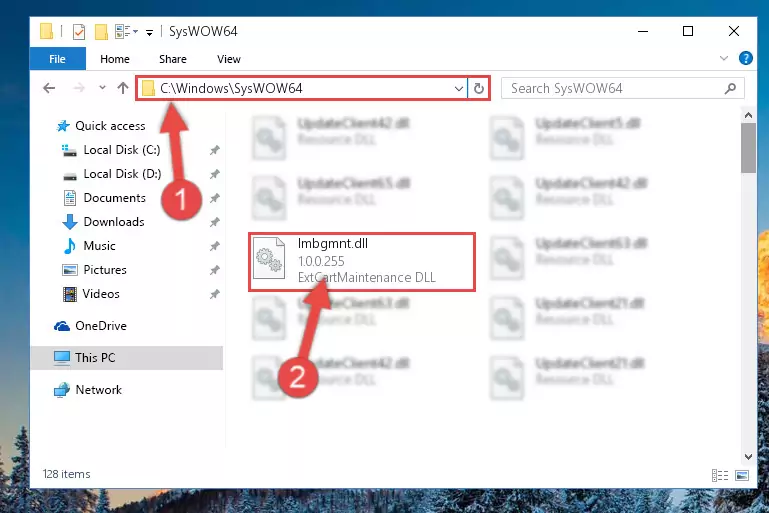Open the Customize Quick Access Toolbar dropdown arrow
The image size is (769, 513).
150,32
